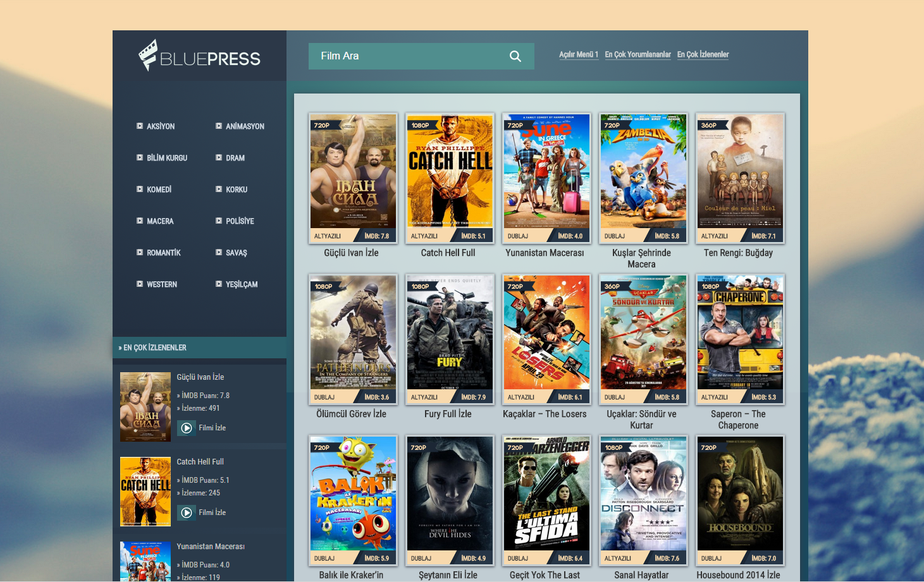Click the Fury movie poster
This screenshot has height=582, width=924.
click(450, 332)
